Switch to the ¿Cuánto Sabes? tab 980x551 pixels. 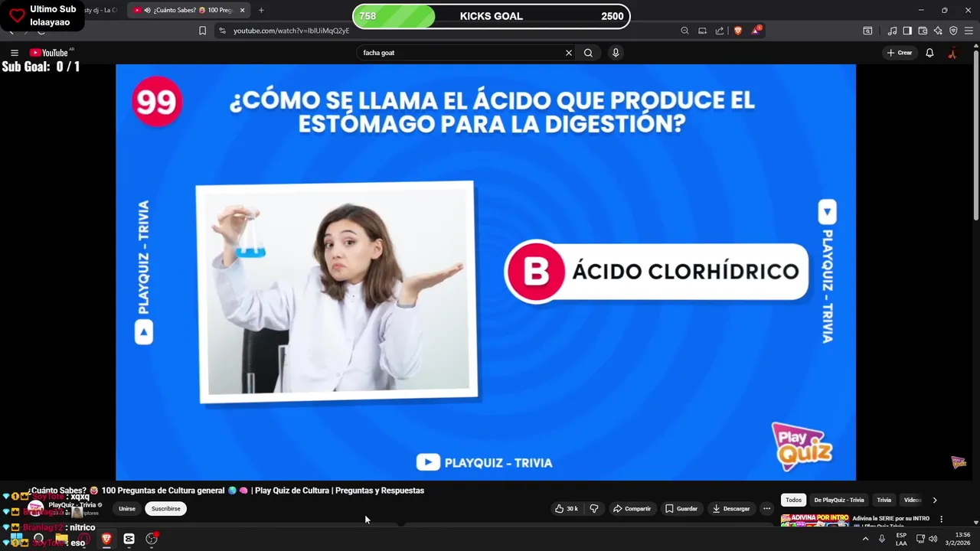[188, 10]
